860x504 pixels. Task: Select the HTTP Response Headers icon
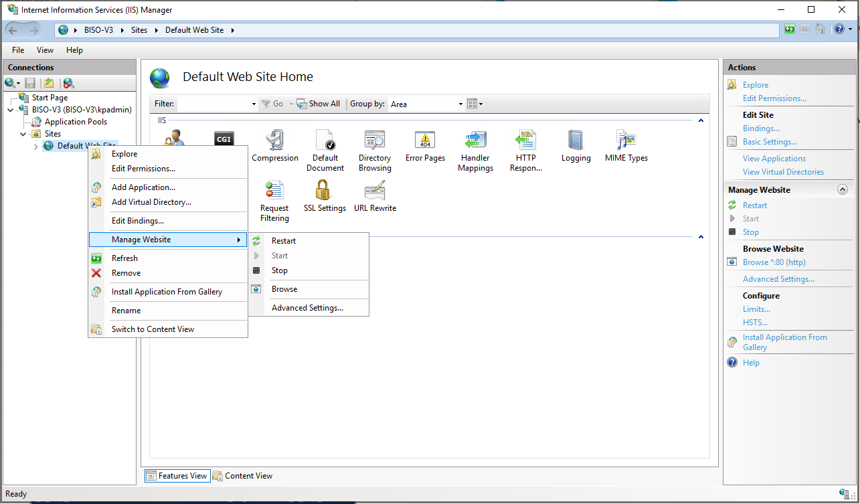526,140
